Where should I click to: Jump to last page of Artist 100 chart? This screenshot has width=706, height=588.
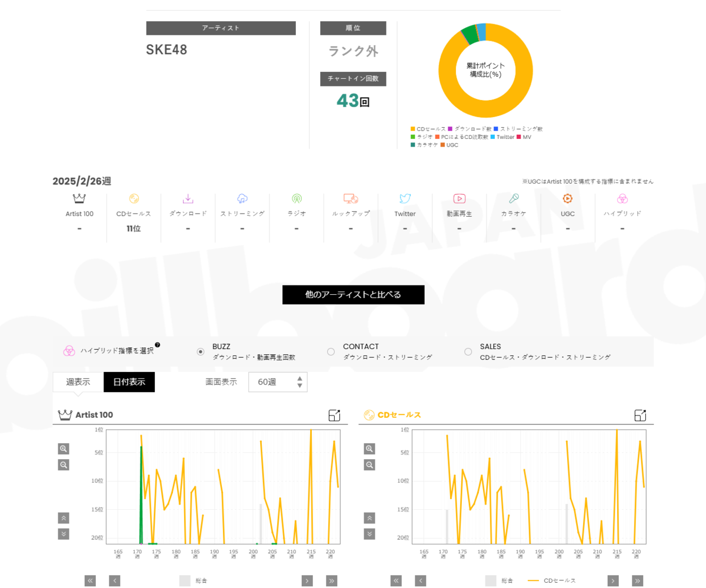point(332,580)
